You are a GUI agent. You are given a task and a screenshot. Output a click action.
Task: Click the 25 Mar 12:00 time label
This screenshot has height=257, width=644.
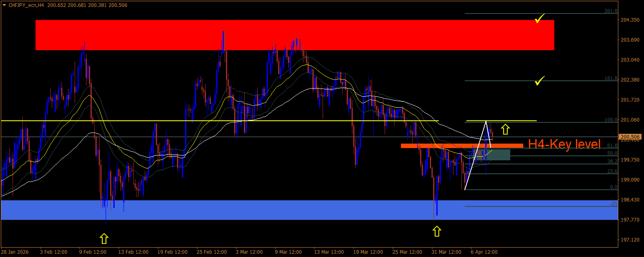coord(407,252)
